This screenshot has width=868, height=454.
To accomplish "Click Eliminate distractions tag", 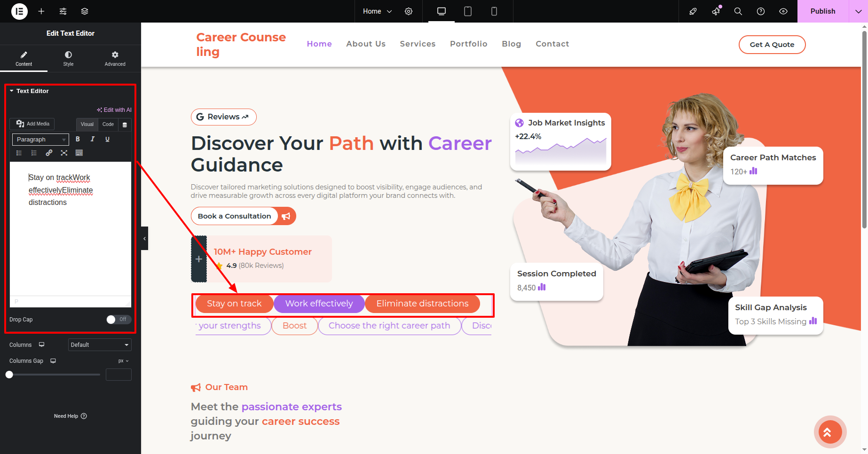I will tap(422, 304).
